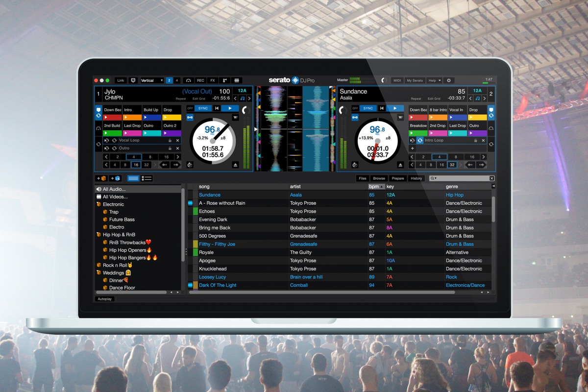Toggle sync OFF button on deck 2
The width and height of the screenshot is (588, 392).
(356, 108)
